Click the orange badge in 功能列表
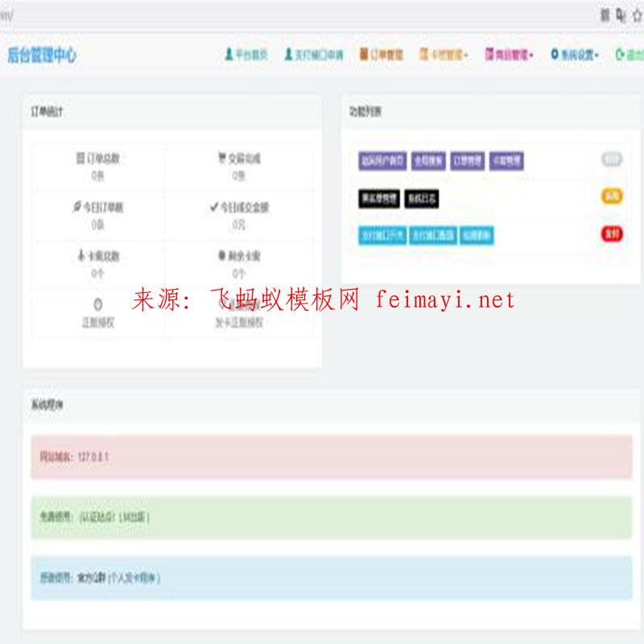Viewport: 644px width, 644px height. (612, 196)
